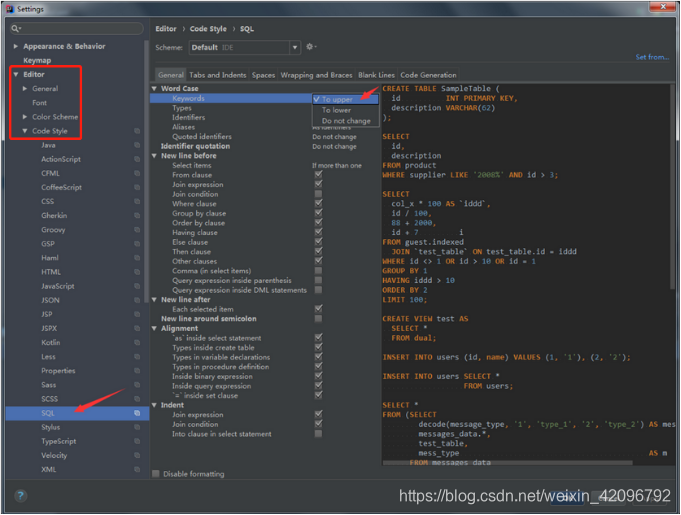Click the copy icon next to CFML

pyautogui.click(x=137, y=173)
